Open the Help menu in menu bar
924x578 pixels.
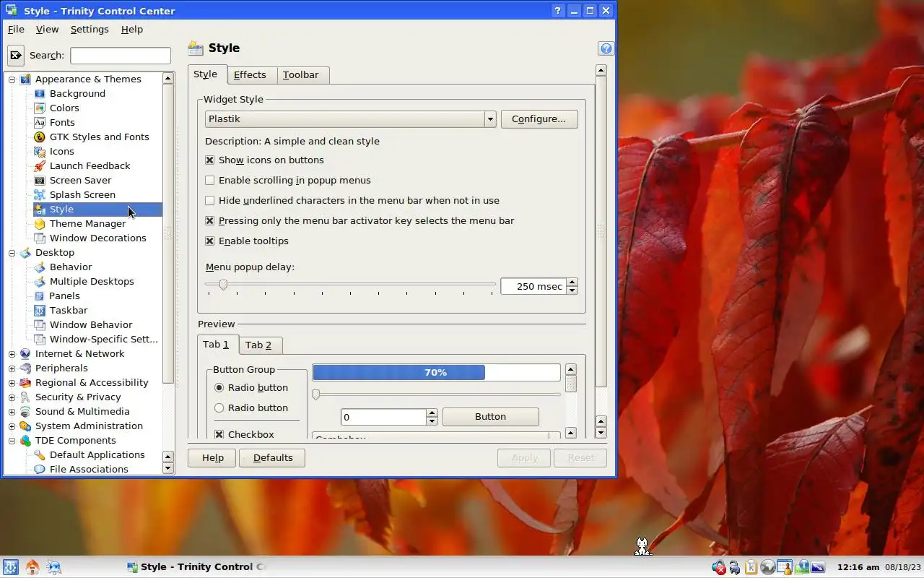132,30
